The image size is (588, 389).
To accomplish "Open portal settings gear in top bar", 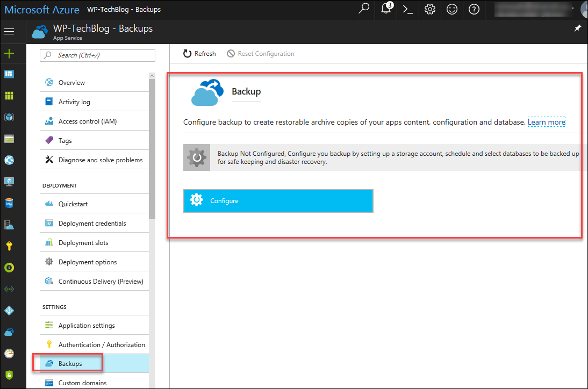I will [430, 9].
